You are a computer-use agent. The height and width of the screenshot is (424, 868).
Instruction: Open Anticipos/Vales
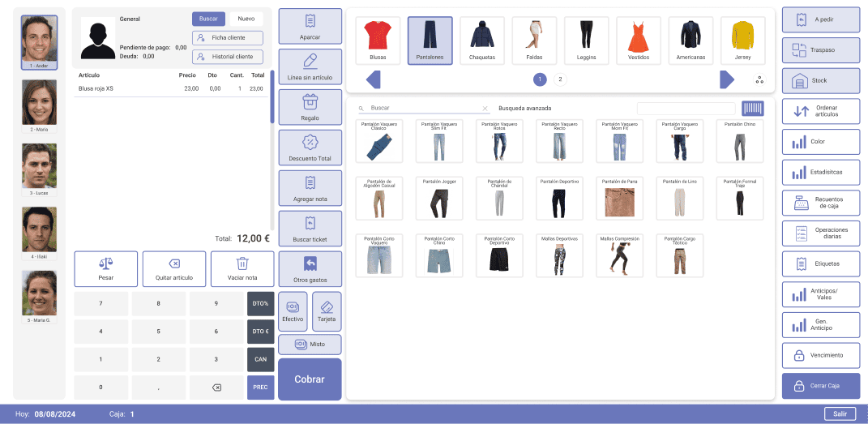pyautogui.click(x=821, y=294)
